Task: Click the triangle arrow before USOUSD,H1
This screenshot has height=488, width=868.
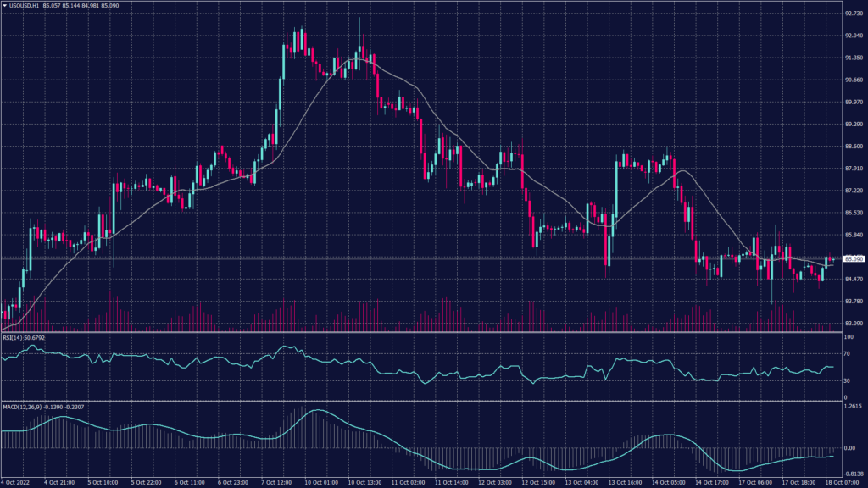Action: tap(4, 5)
